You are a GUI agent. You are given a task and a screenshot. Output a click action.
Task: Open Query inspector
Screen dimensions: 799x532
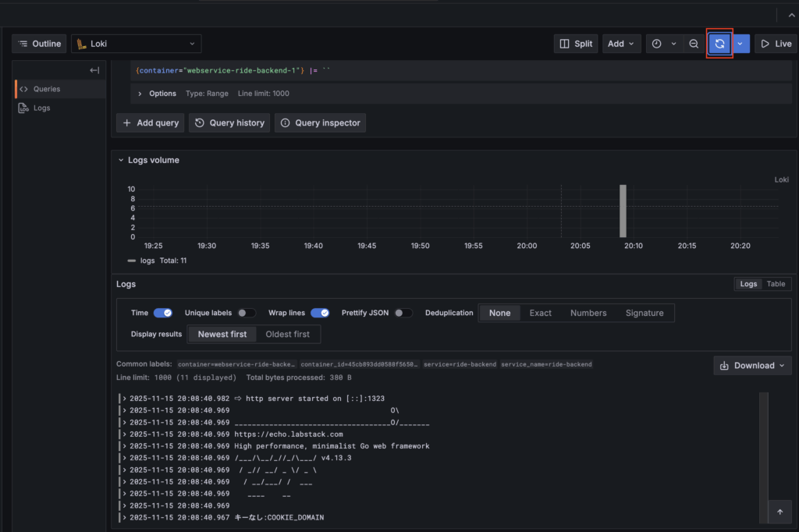(x=320, y=122)
